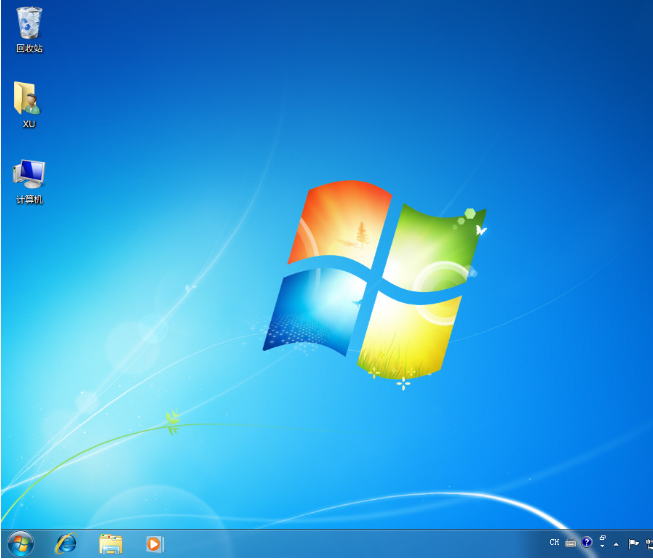The width and height of the screenshot is (653, 559).
Task: Launch Internet Explorer from the taskbar
Action: pyautogui.click(x=66, y=544)
